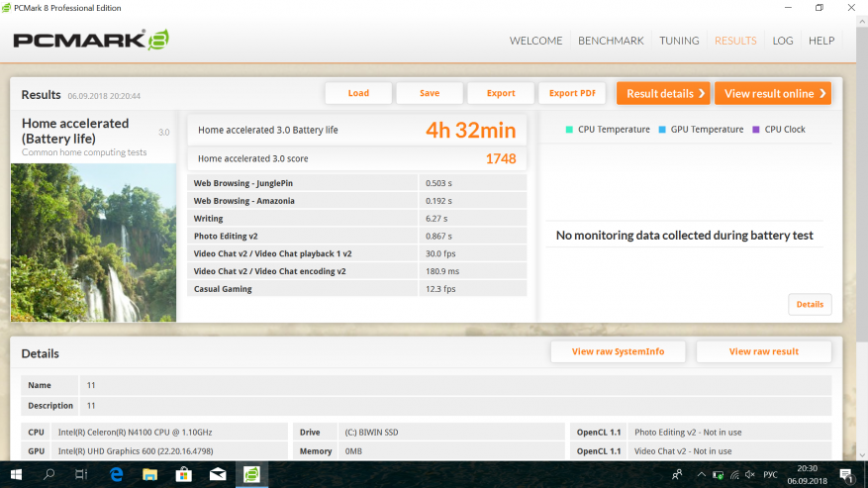
Task: Click the Load button
Action: [x=358, y=93]
